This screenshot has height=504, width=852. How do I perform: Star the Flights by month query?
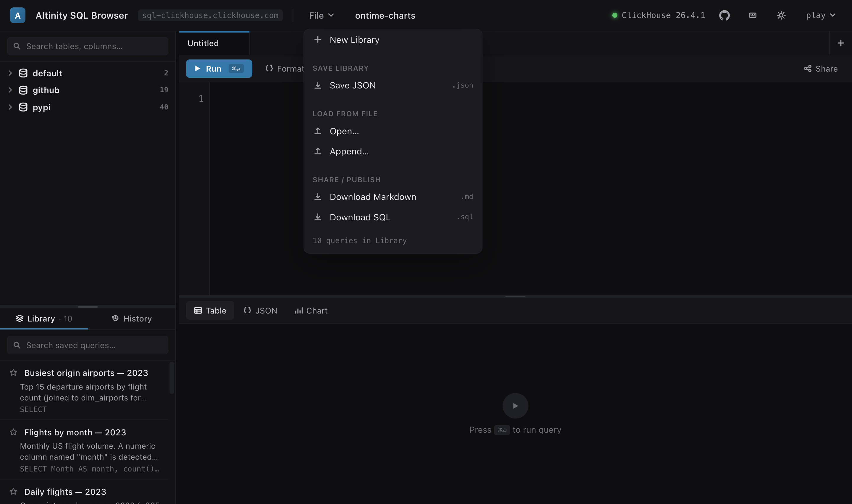(14, 432)
